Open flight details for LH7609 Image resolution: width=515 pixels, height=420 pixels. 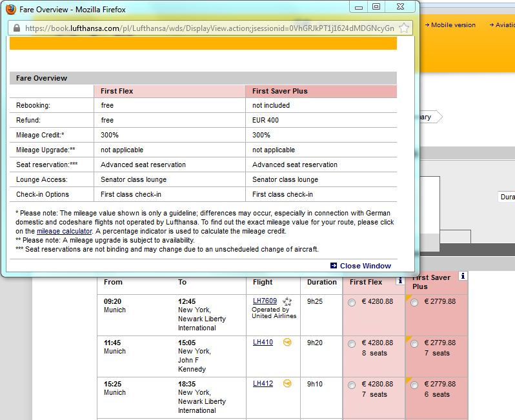[264, 301]
